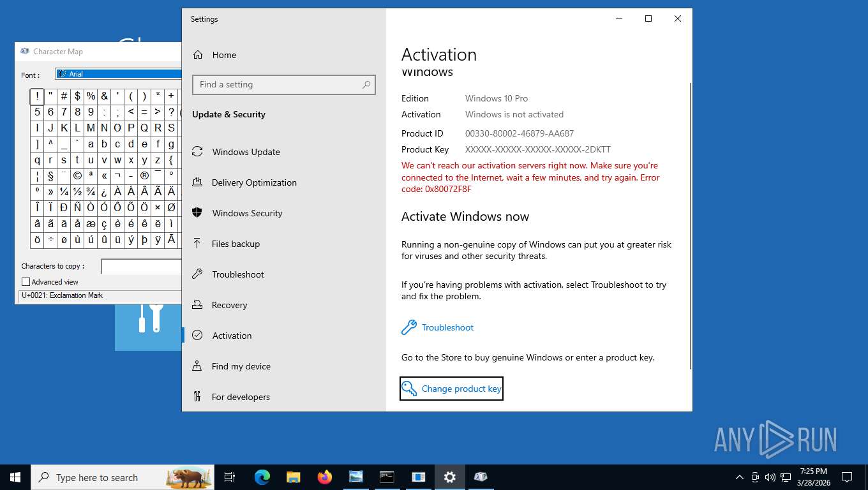This screenshot has width=868, height=490.
Task: Open Home in Settings sidebar
Action: [224, 55]
